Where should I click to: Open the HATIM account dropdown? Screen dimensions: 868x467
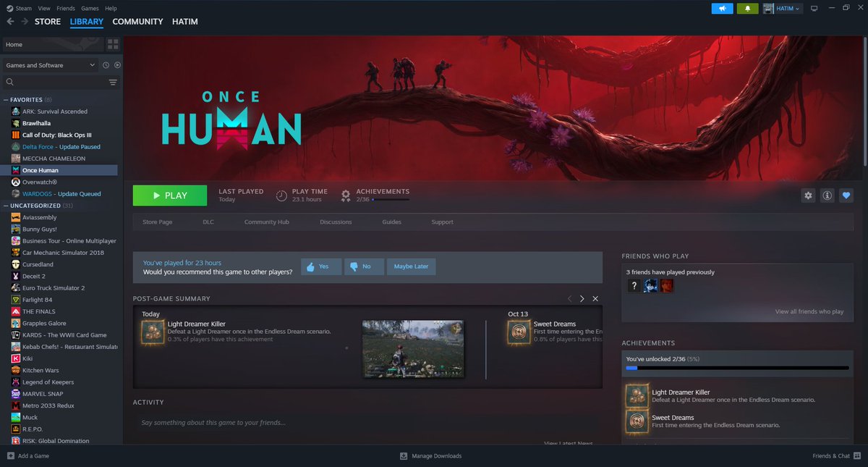click(x=783, y=9)
